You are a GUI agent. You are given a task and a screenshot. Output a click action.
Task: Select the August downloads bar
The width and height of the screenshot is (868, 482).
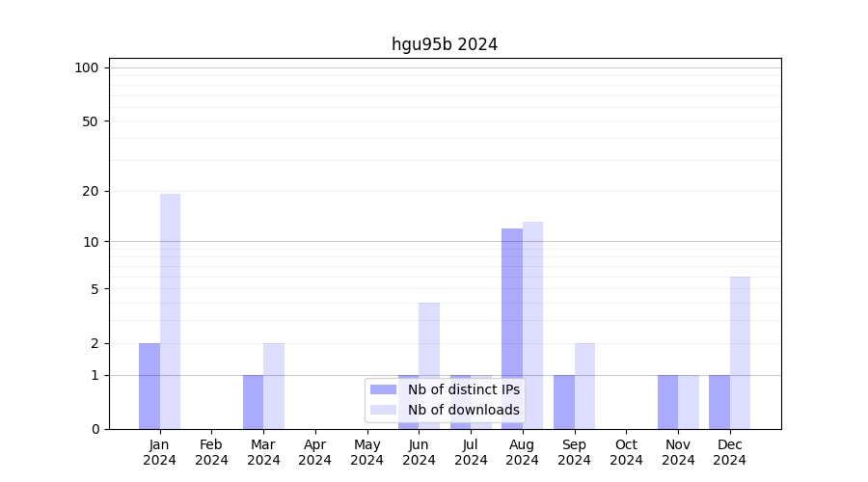pyautogui.click(x=532, y=325)
